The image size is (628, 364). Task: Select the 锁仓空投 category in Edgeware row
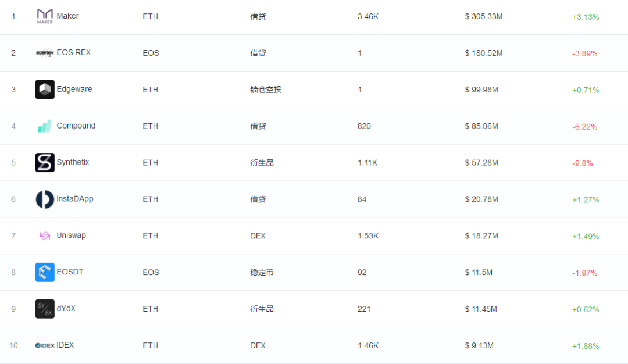click(266, 90)
